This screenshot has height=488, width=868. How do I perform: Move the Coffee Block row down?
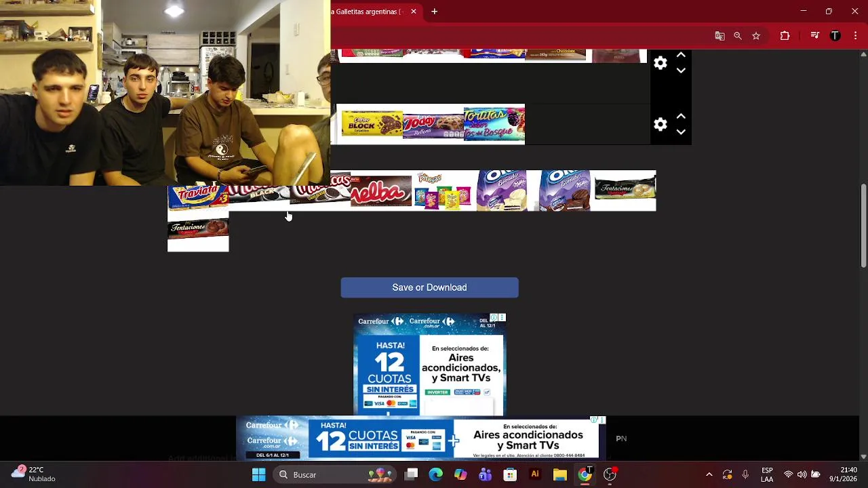pyautogui.click(x=681, y=132)
